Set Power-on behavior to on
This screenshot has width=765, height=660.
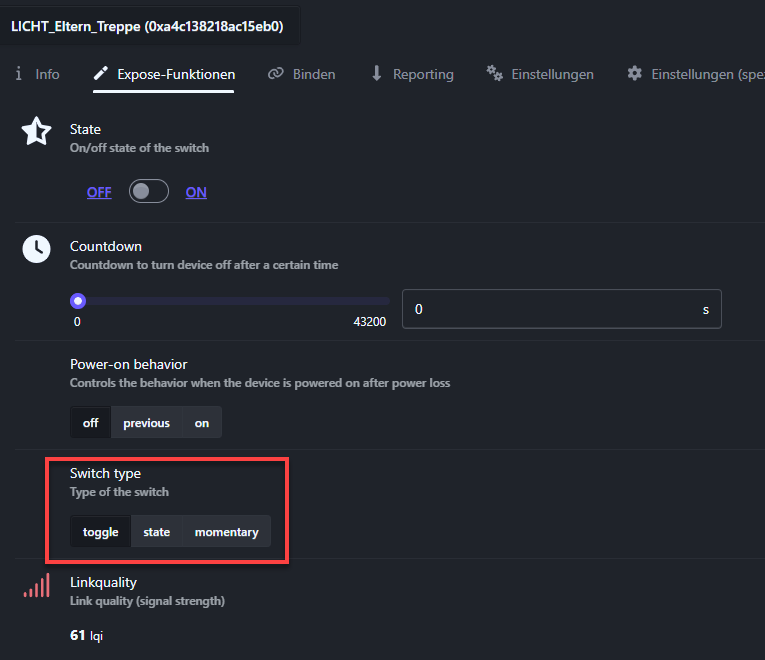(x=202, y=423)
